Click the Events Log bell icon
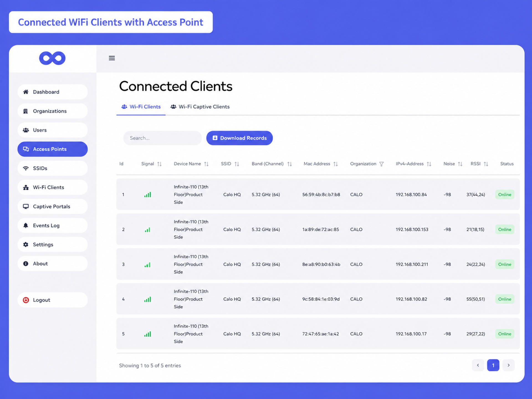 coord(26,225)
